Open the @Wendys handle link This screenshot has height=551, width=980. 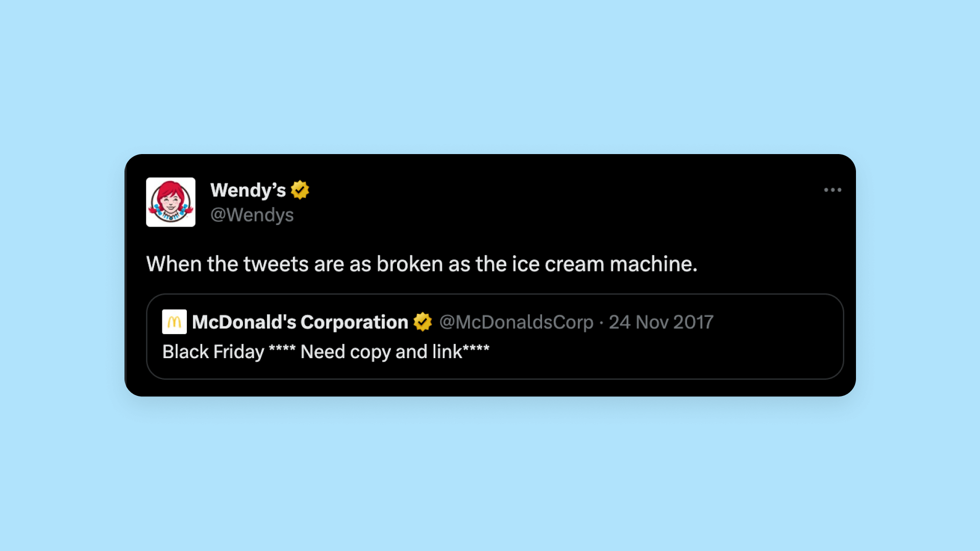pos(252,215)
